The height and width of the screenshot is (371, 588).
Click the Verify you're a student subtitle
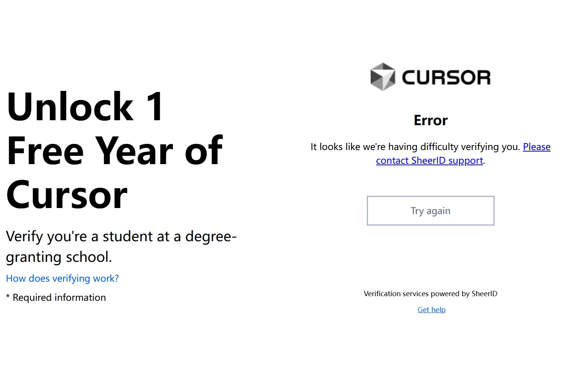click(x=121, y=237)
